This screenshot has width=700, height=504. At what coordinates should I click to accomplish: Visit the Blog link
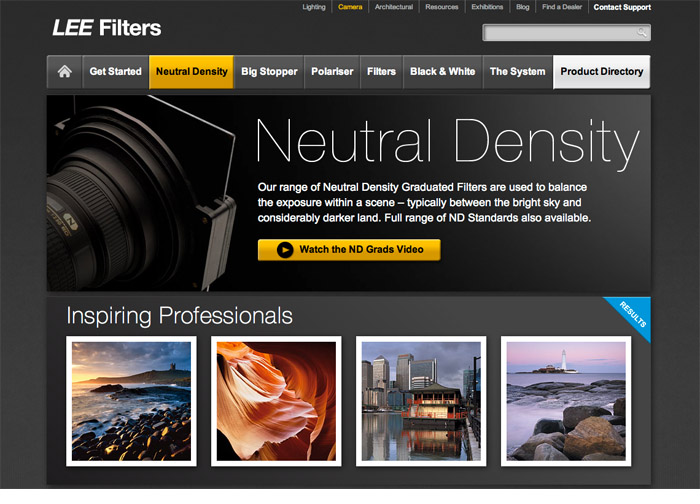point(522,7)
